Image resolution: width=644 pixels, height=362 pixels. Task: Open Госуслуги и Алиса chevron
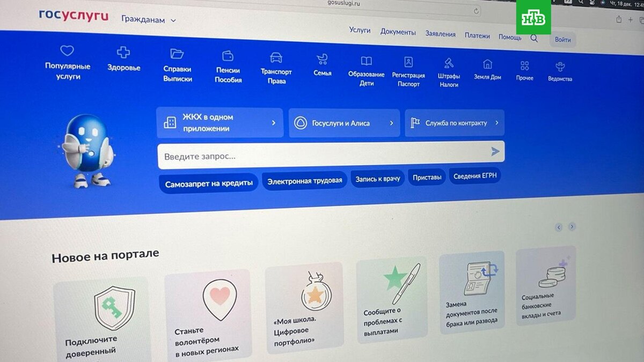(391, 123)
